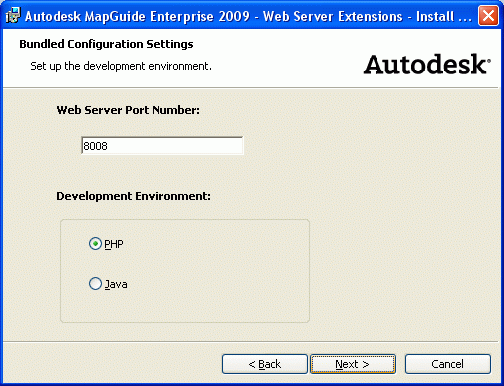504x386 pixels.
Task: Click the Web Server Port Number field
Action: coord(162,146)
